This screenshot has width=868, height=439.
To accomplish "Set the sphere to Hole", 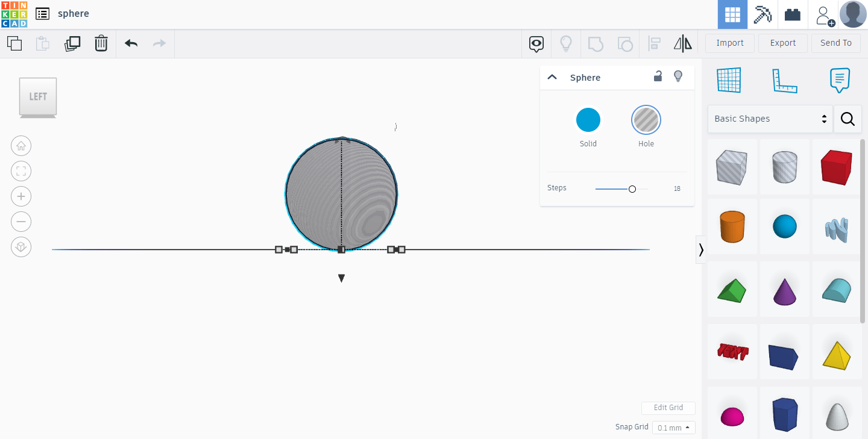I will [x=646, y=119].
